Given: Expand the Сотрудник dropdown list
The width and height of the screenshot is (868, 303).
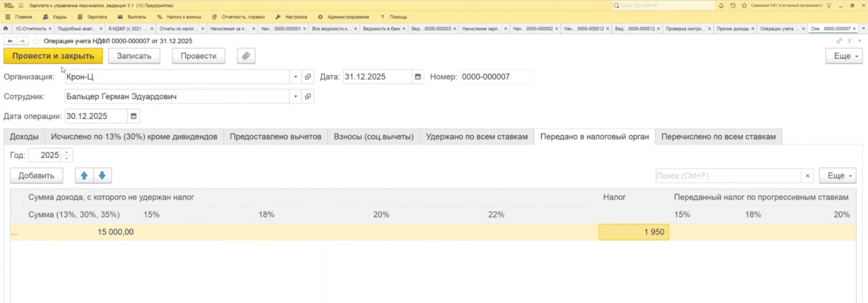Looking at the screenshot, I should pyautogui.click(x=295, y=97).
